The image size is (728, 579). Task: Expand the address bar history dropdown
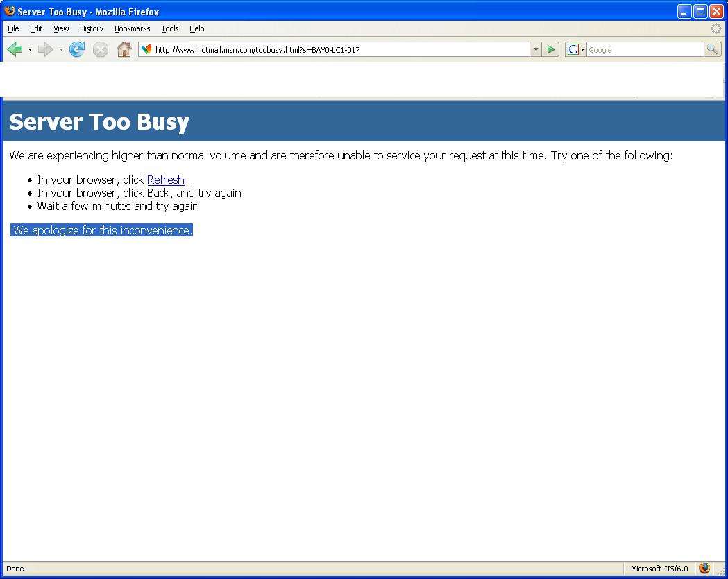pos(536,50)
